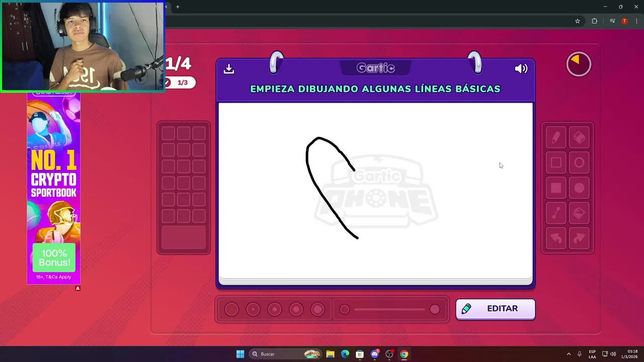Image resolution: width=644 pixels, height=362 pixels.
Task: Launch Microsoft Edge from the taskbar
Action: point(345,354)
